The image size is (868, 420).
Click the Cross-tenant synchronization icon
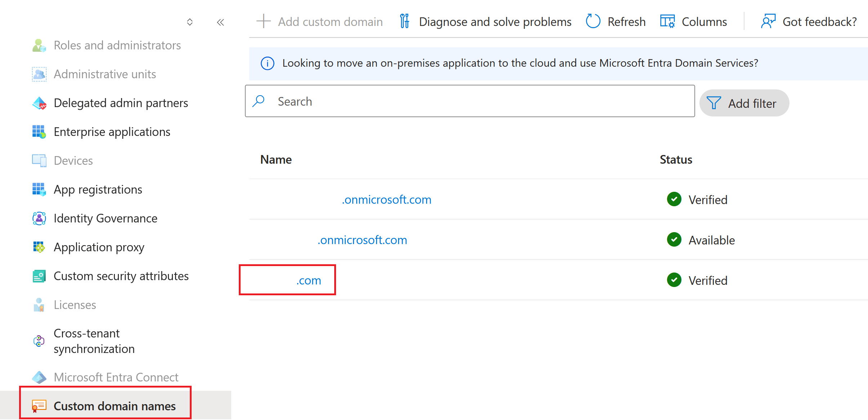pyautogui.click(x=39, y=341)
